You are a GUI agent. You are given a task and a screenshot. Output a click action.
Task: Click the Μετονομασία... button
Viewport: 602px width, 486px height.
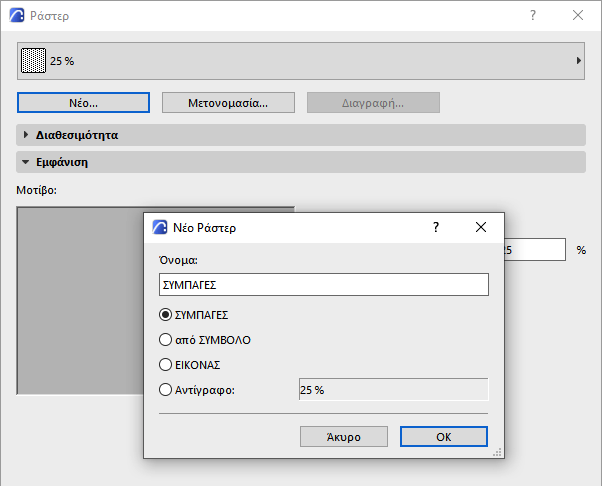tap(228, 103)
